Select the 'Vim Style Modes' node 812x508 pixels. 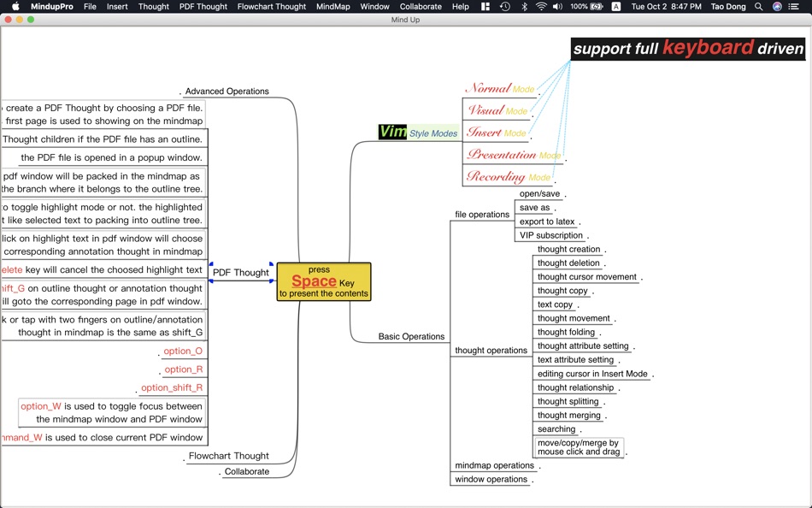419,132
